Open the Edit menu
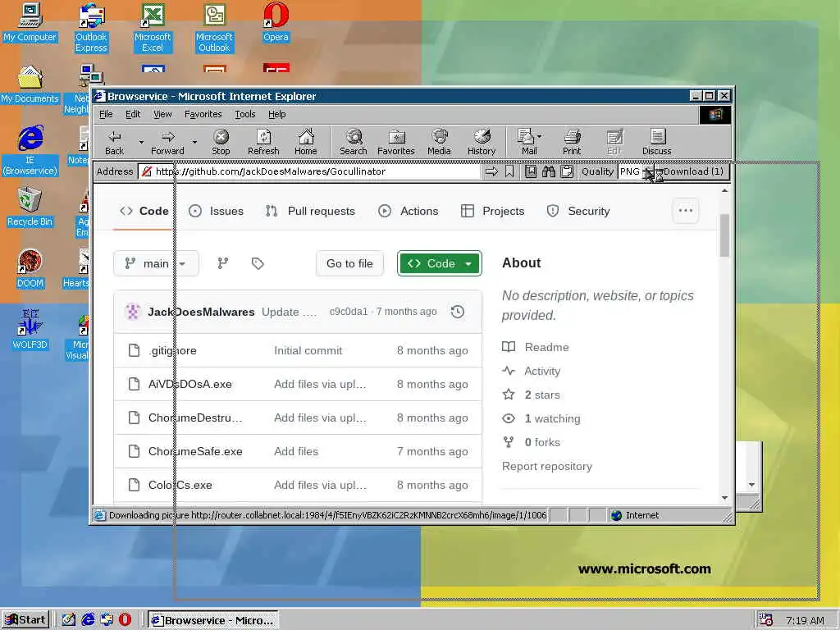The image size is (840, 630). point(133,114)
